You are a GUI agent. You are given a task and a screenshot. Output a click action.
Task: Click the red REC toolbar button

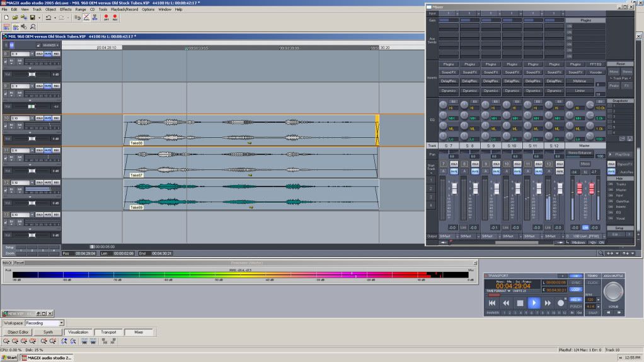coord(115,18)
